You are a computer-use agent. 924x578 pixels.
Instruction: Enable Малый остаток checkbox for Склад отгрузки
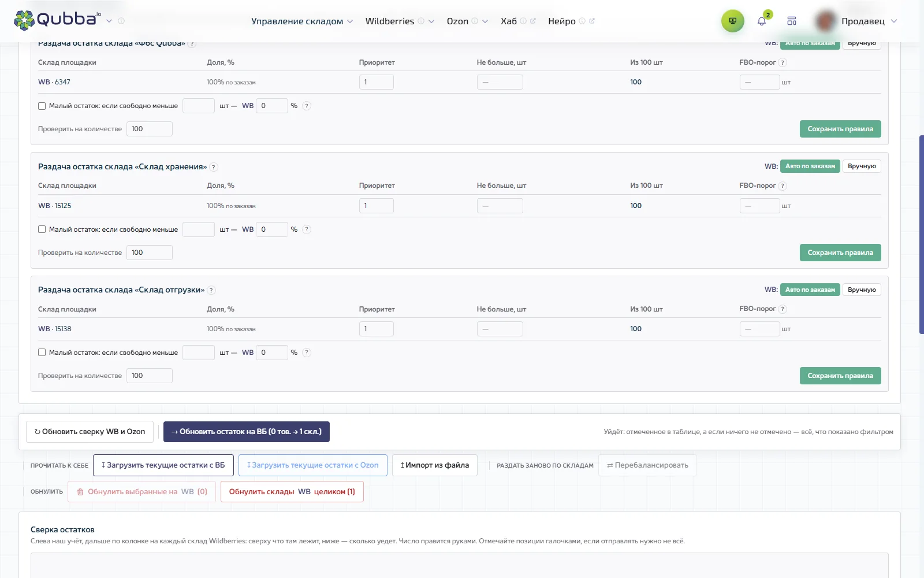click(x=42, y=353)
